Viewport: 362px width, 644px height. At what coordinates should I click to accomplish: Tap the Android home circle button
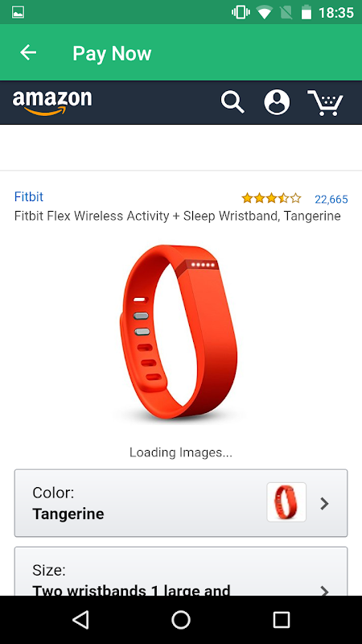tap(181, 619)
